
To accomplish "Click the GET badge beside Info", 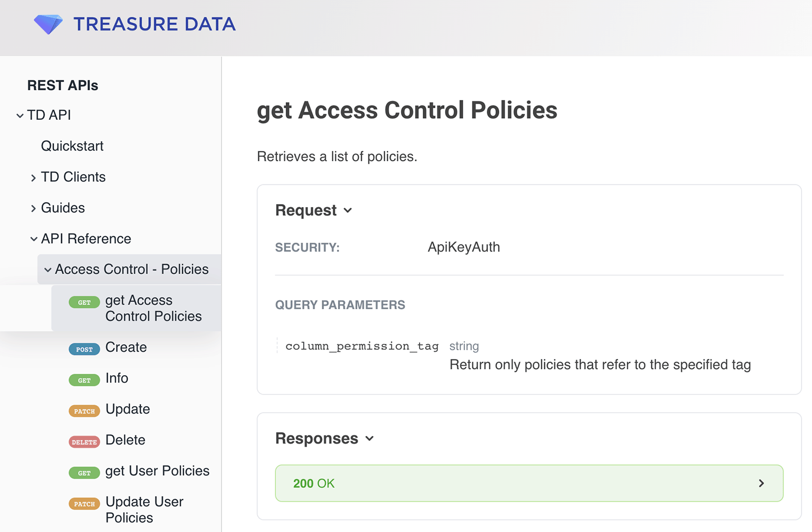I will pyautogui.click(x=84, y=381).
